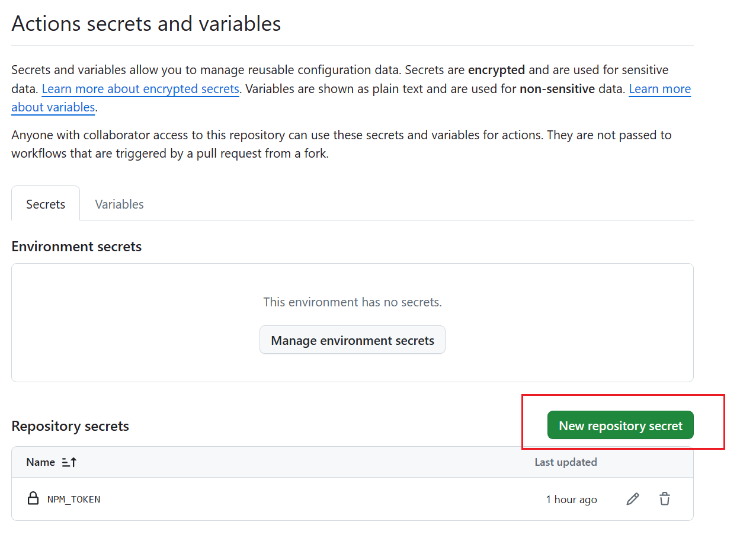Click the bold word 'encrypted' in description
Viewport: 756px width, 544px height.
[496, 70]
